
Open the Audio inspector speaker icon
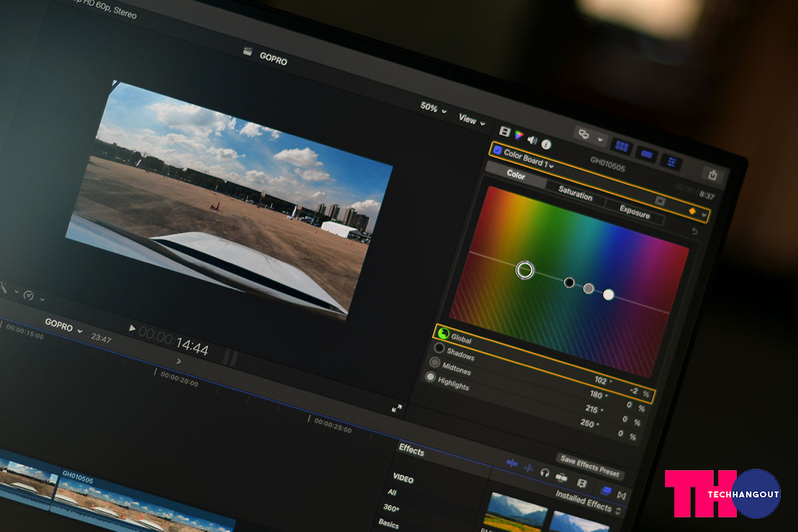pos(532,140)
